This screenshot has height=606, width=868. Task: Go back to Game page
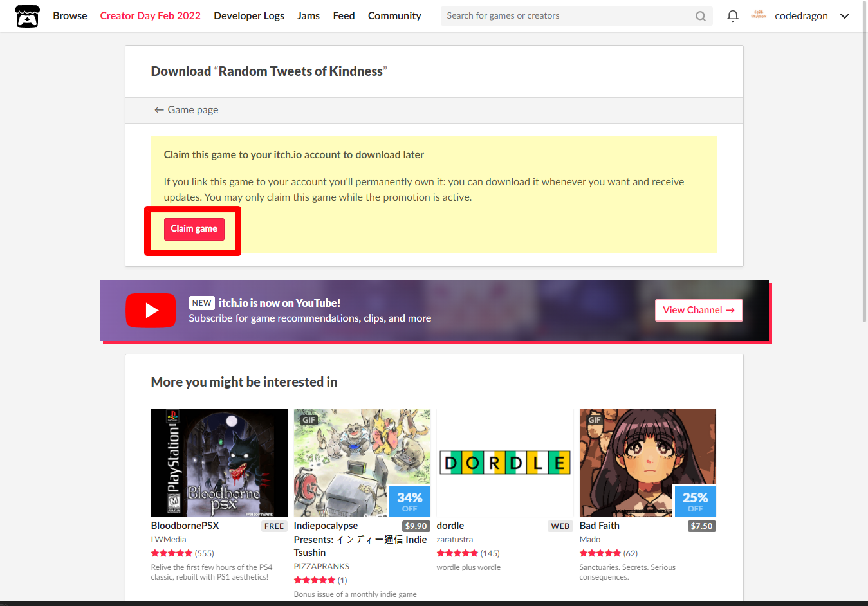(186, 110)
